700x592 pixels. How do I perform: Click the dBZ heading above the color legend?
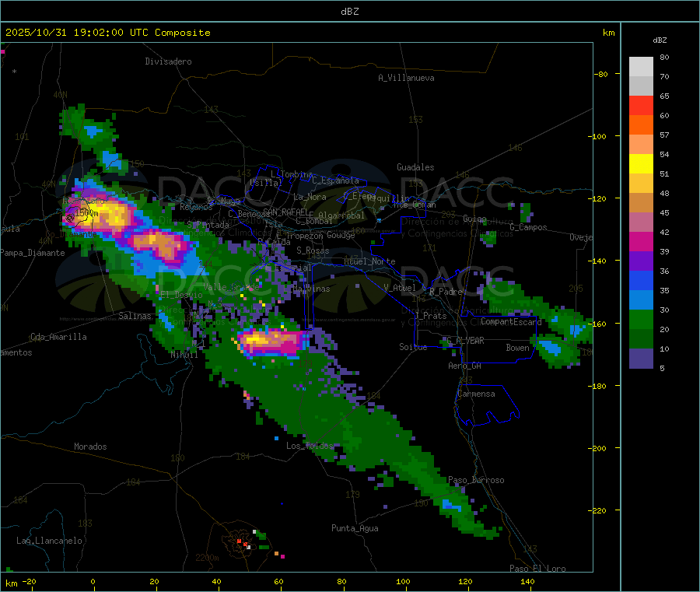point(660,40)
